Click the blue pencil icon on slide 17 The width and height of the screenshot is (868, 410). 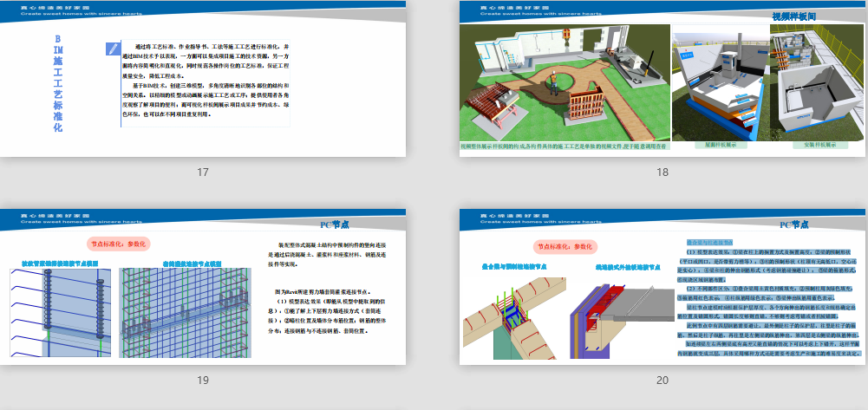(111, 49)
